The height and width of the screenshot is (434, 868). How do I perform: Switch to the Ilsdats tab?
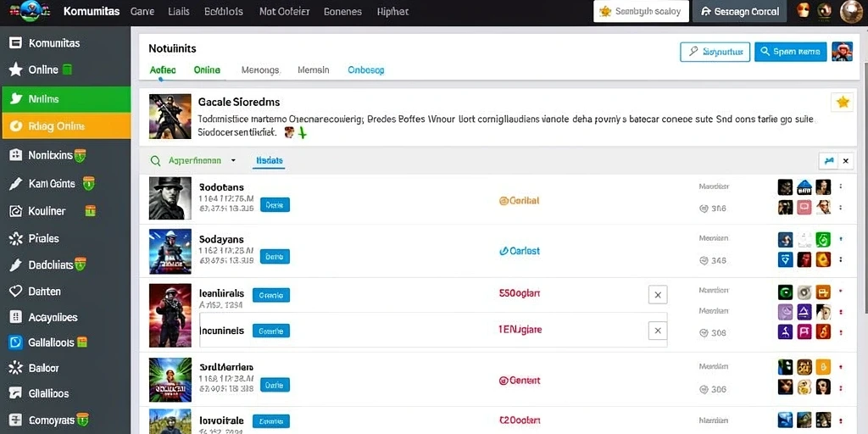270,160
